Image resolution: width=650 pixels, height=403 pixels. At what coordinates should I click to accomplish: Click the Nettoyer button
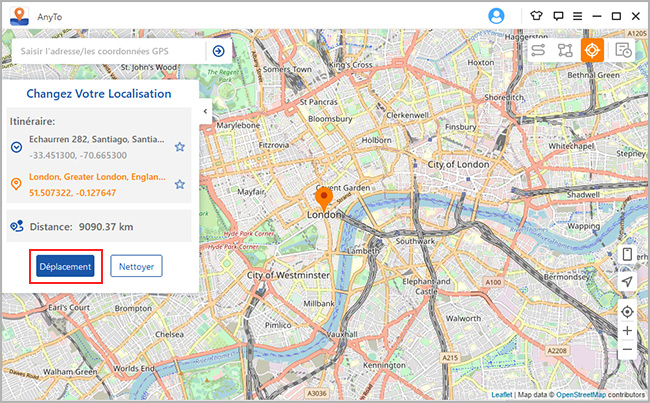[x=136, y=266]
